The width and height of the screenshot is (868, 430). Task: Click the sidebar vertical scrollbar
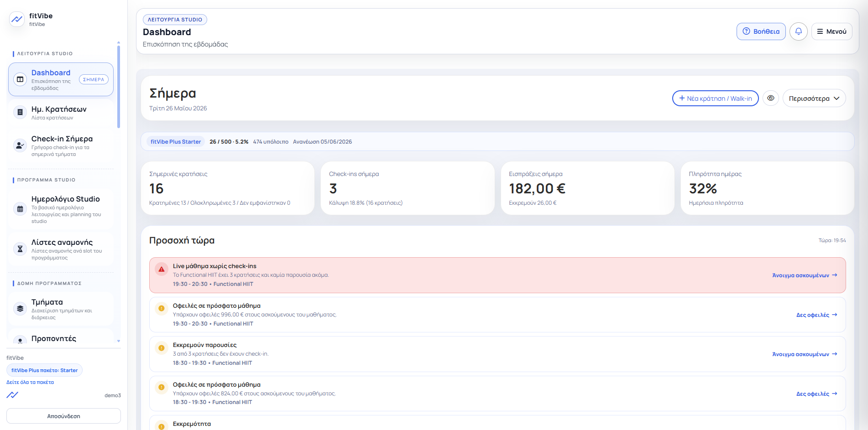tap(119, 87)
